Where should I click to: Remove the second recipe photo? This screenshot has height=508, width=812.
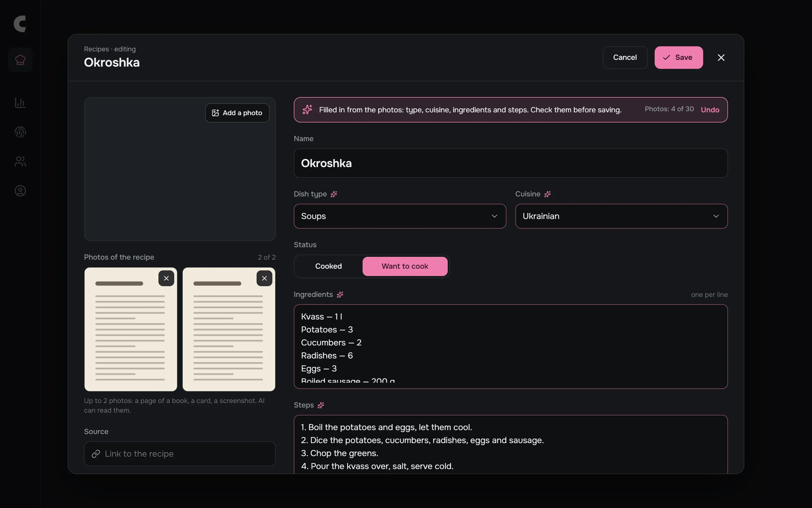coord(264,278)
